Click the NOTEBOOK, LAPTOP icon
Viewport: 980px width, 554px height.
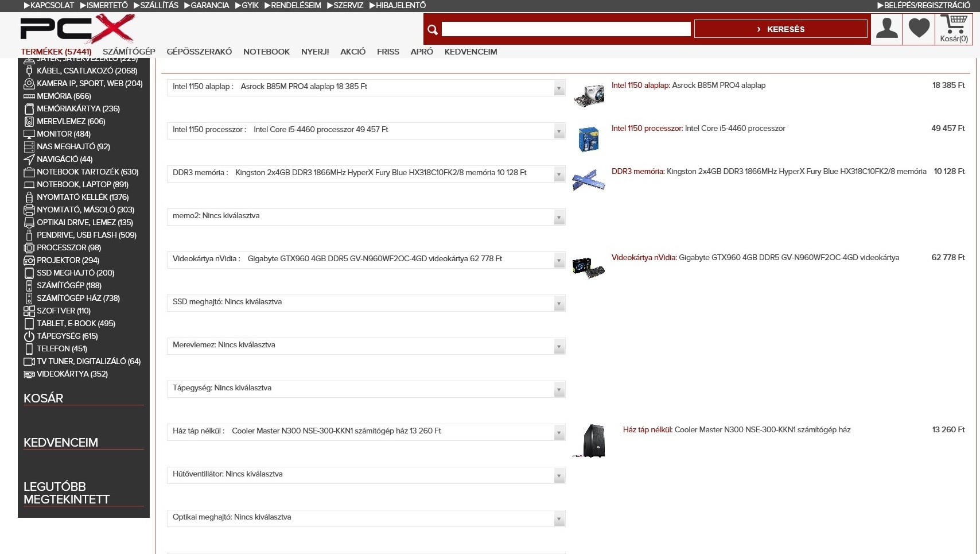click(29, 185)
